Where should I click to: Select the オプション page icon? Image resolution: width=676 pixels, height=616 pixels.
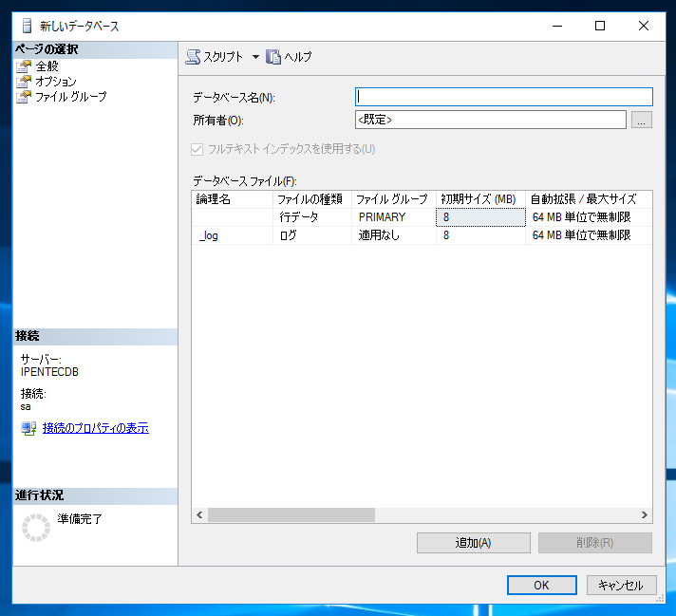(24, 82)
